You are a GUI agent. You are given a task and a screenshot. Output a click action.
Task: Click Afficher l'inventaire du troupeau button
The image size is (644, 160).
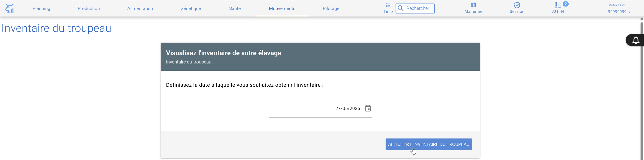click(x=429, y=145)
